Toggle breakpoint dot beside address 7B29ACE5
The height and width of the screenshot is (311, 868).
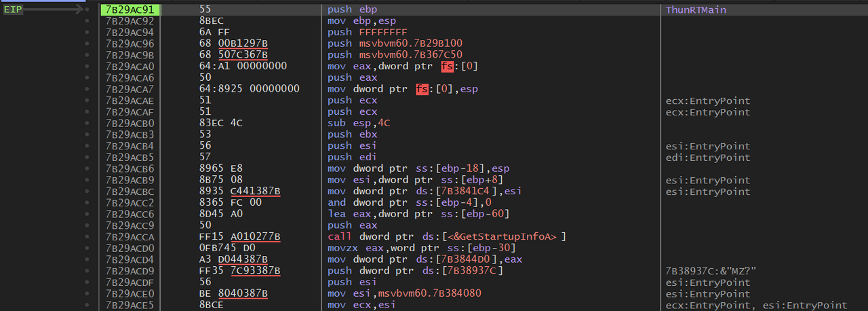click(87, 306)
